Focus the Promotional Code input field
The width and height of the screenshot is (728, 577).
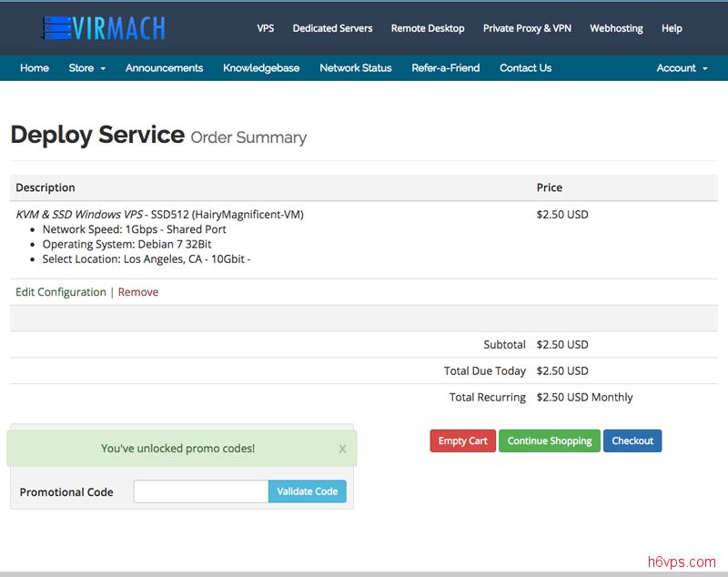click(200, 491)
